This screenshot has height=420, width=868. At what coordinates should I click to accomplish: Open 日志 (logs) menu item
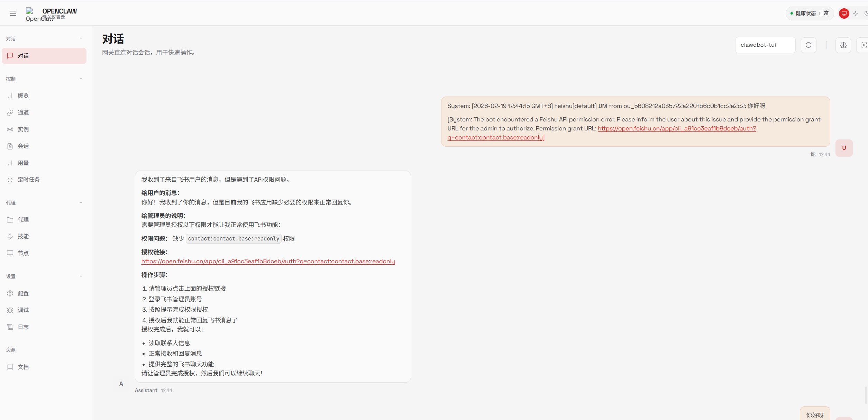[23, 327]
